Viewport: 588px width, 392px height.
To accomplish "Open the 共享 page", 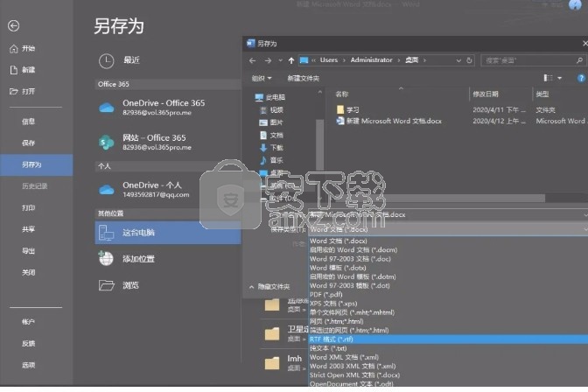I will (x=29, y=229).
